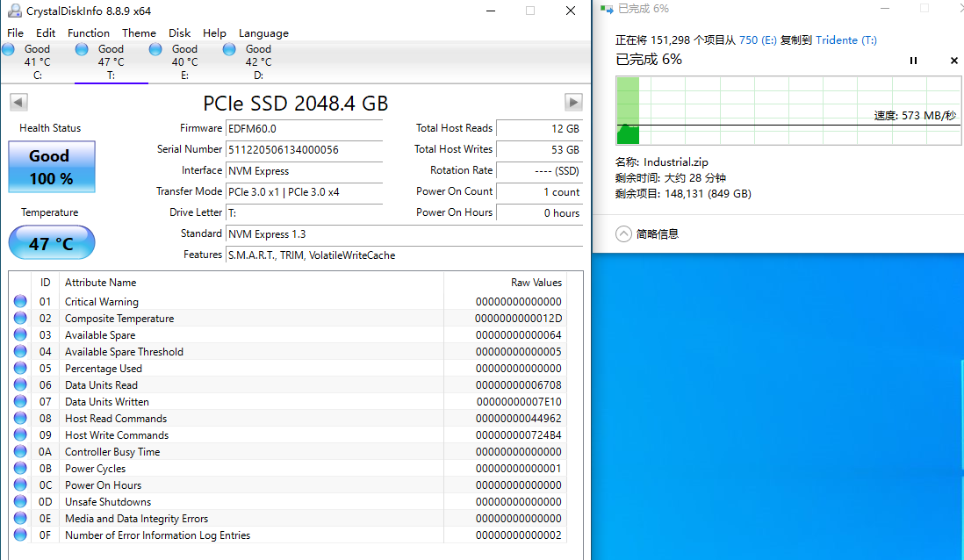Click status orb for Unsafe Shutdowns row
This screenshot has width=964, height=560.
tap(20, 501)
